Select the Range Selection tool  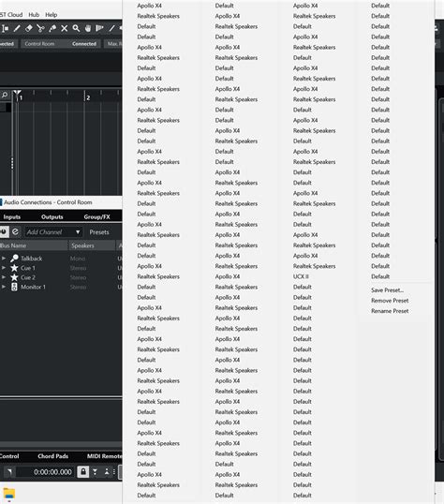(5, 29)
